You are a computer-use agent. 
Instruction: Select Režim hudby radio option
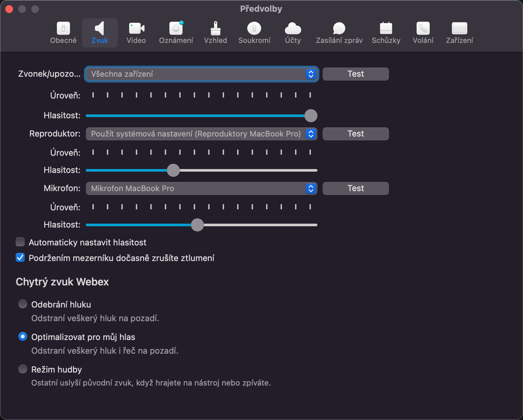point(23,369)
